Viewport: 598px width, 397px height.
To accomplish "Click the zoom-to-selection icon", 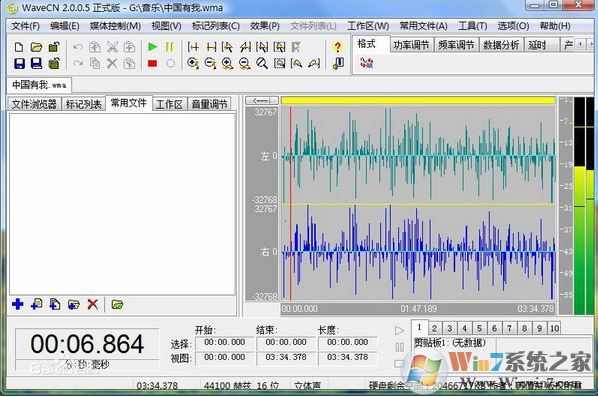I will pos(279,63).
